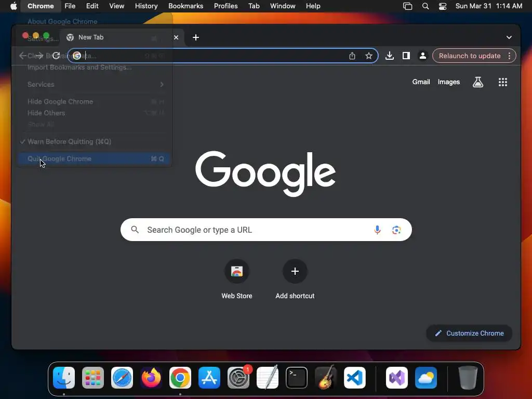Open Finder from the Dock
Screen dimensions: 532x399
tap(64, 378)
